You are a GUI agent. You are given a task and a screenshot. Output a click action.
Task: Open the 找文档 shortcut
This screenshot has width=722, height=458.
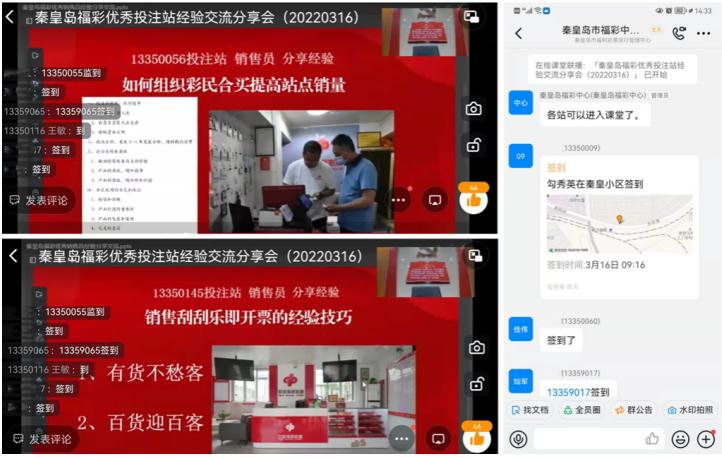click(529, 410)
